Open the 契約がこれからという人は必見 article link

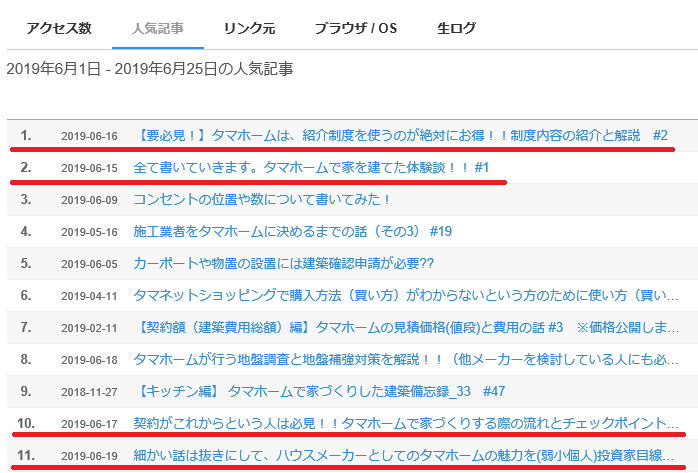(406, 423)
